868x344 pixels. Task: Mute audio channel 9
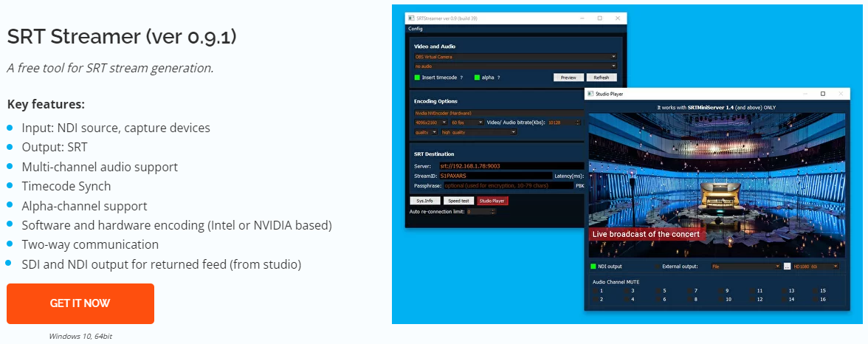click(721, 290)
